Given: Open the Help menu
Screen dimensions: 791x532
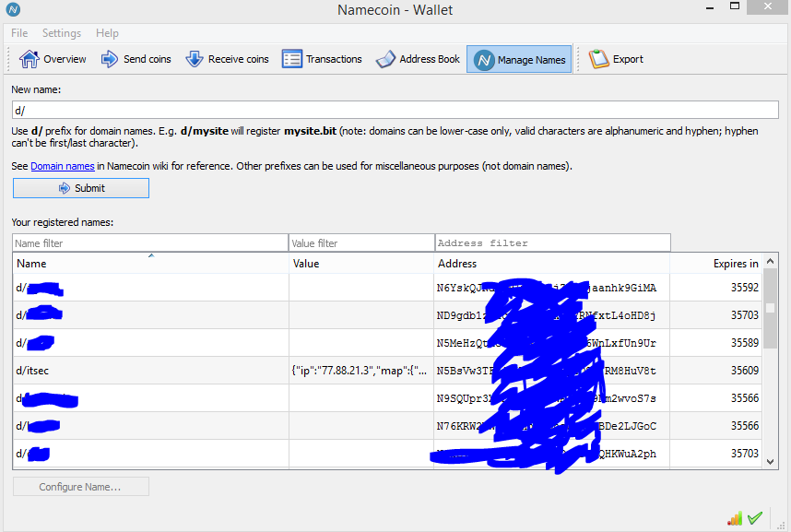Looking at the screenshot, I should 107,33.
